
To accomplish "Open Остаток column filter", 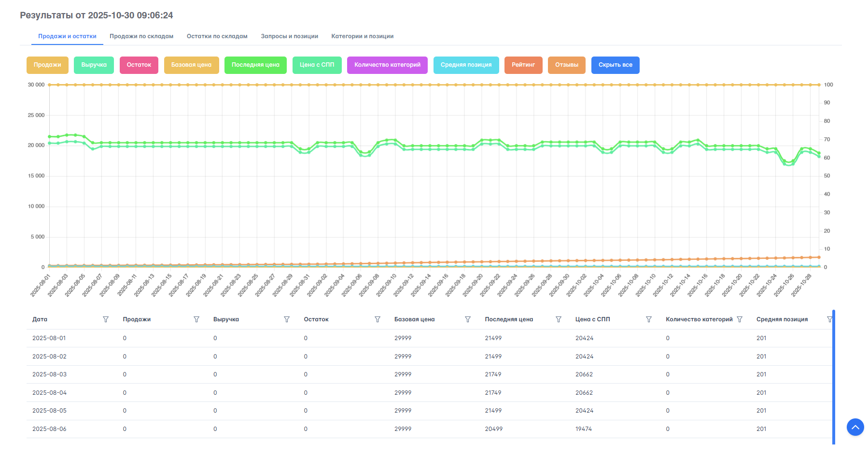I will 378,319.
